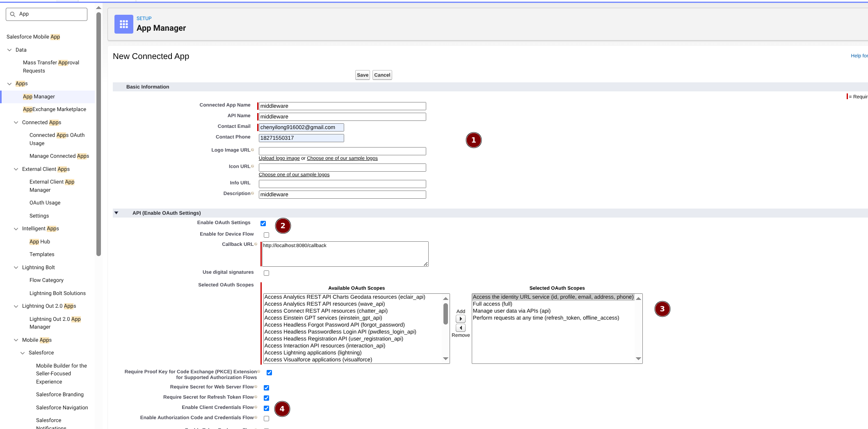This screenshot has width=868, height=429.
Task: Click the Info URL input field
Action: click(343, 184)
